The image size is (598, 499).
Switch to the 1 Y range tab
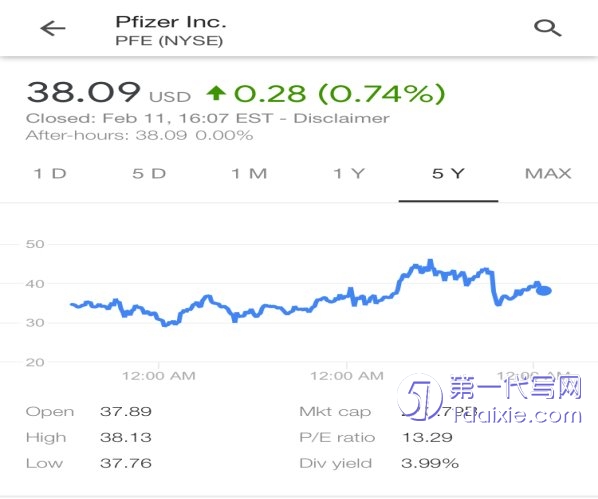pyautogui.click(x=349, y=174)
